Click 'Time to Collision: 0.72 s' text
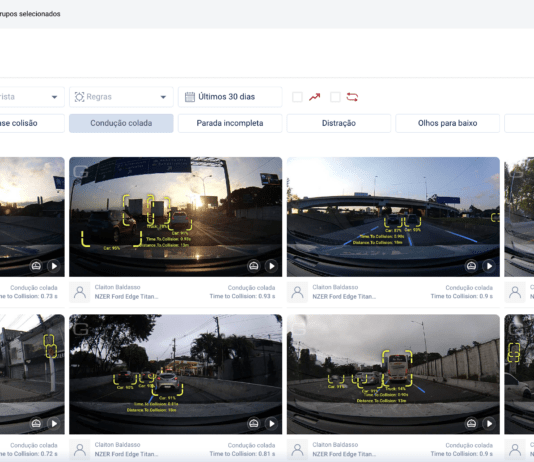This screenshot has width=534, height=462. click(29, 454)
